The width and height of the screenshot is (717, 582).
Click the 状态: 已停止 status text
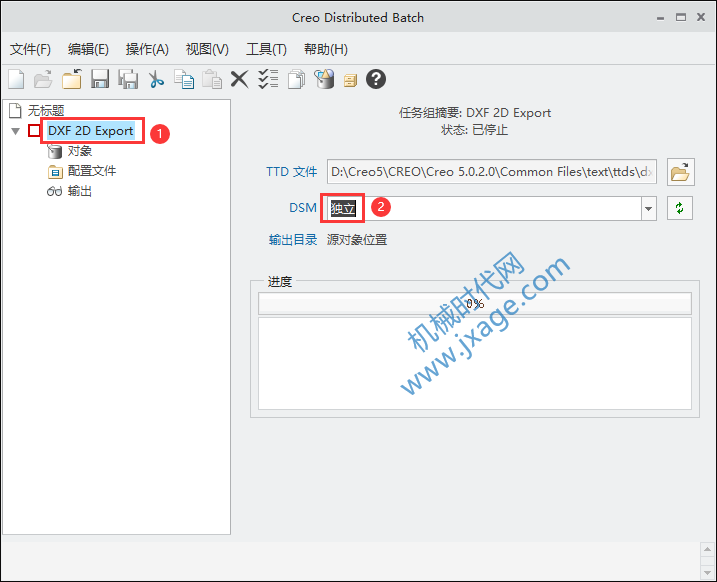click(x=474, y=130)
